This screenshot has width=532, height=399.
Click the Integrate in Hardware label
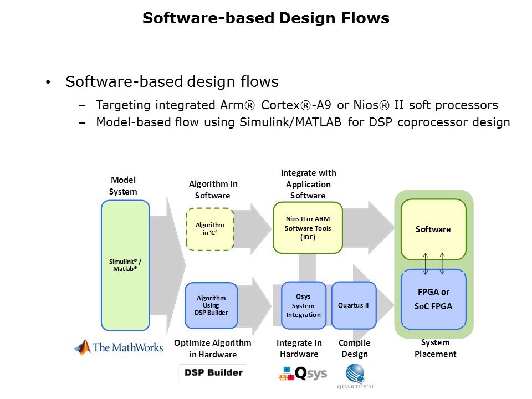point(299,349)
